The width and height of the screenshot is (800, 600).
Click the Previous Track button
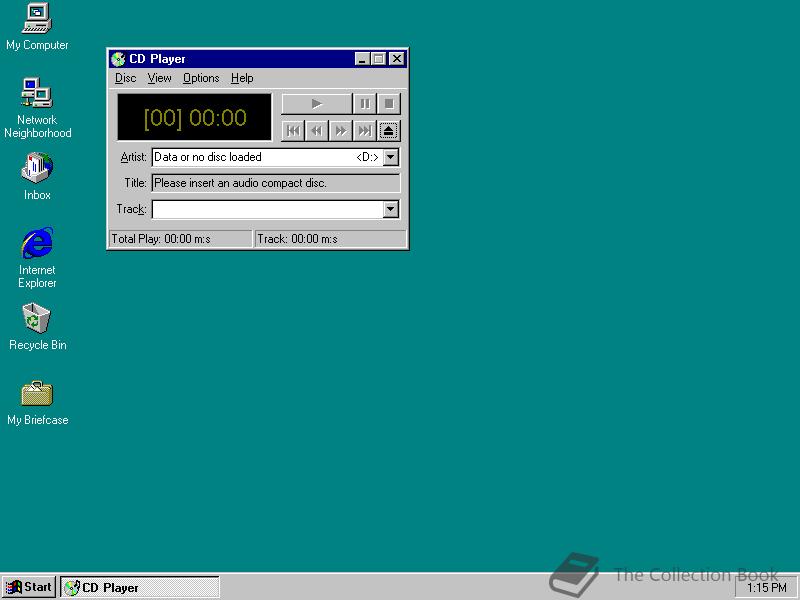pyautogui.click(x=293, y=131)
